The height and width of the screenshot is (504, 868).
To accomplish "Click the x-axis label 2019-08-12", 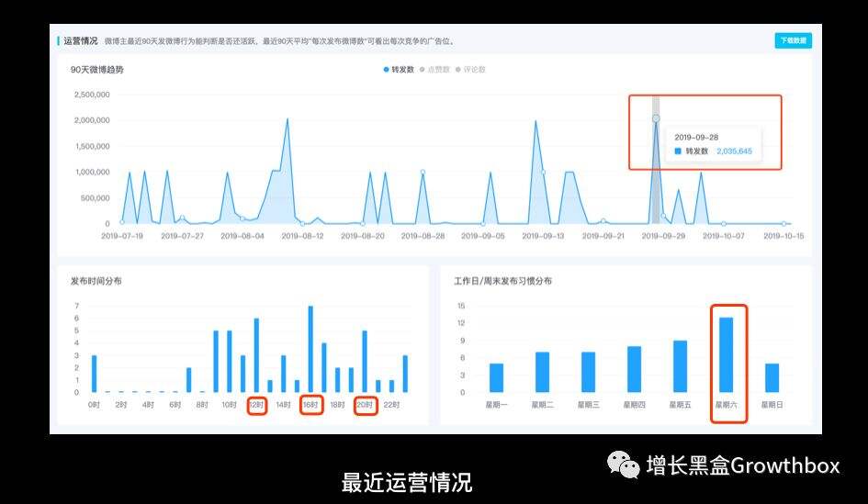I will [x=302, y=236].
